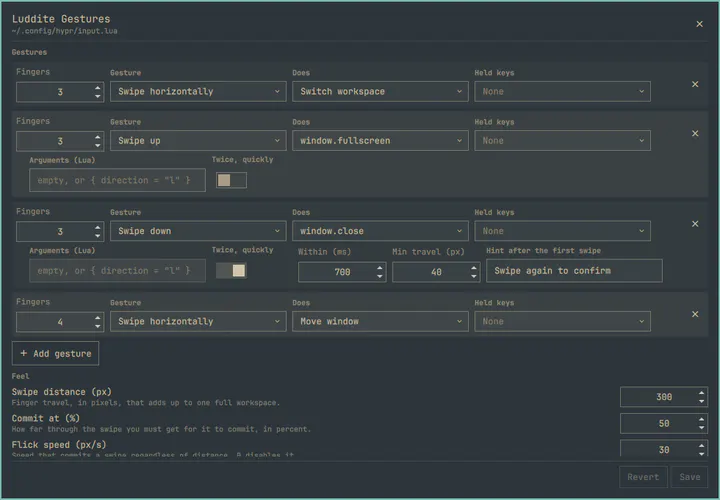The width and height of the screenshot is (720, 500).
Task: Open Gesture dropdown in Switch workspace row
Action: click(x=198, y=91)
